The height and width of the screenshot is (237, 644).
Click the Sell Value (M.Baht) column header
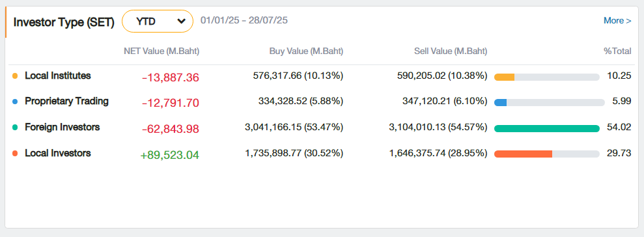coord(451,51)
